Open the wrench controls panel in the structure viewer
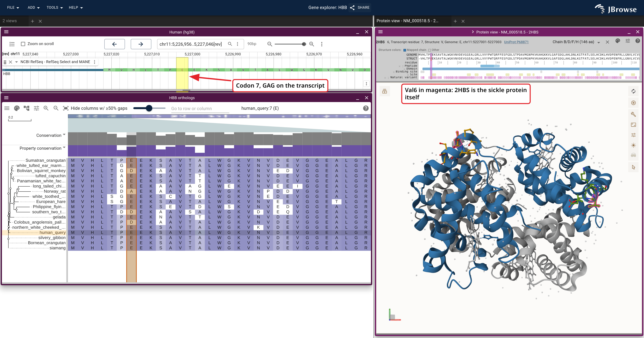This screenshot has height=338, width=644. (633, 114)
